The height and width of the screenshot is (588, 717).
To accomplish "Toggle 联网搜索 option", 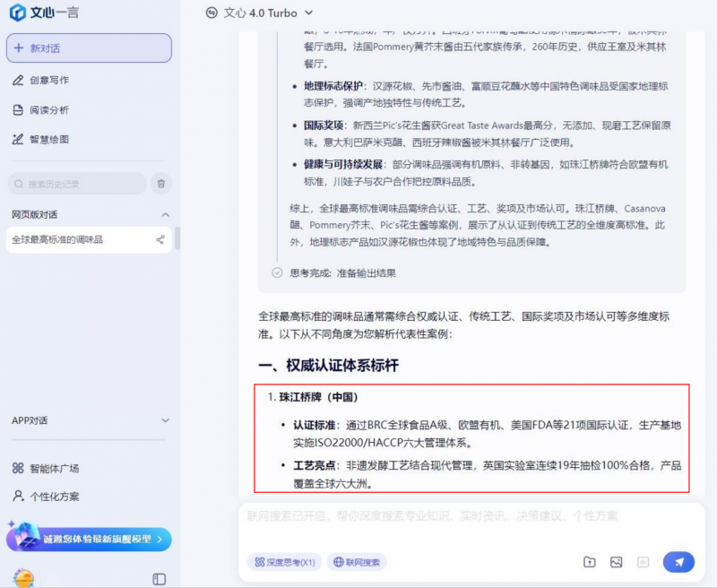I will click(x=357, y=562).
